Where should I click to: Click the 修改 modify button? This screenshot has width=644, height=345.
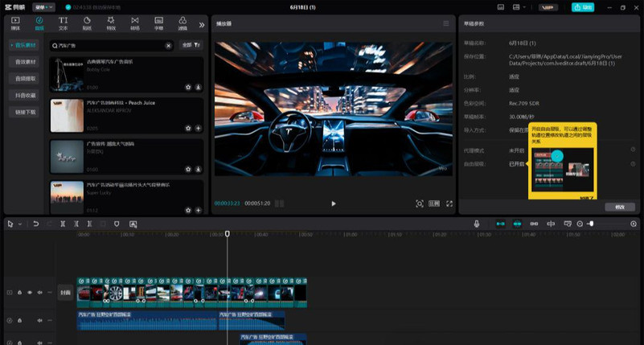(620, 207)
